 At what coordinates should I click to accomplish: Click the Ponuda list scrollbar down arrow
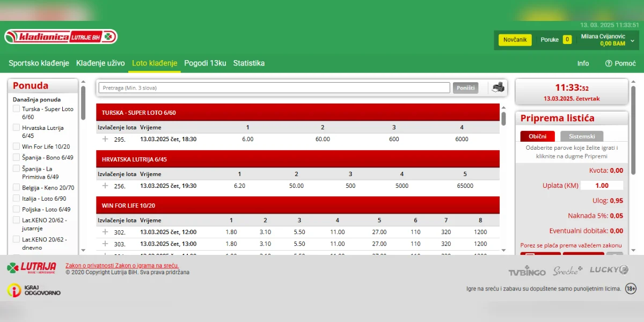click(83, 250)
